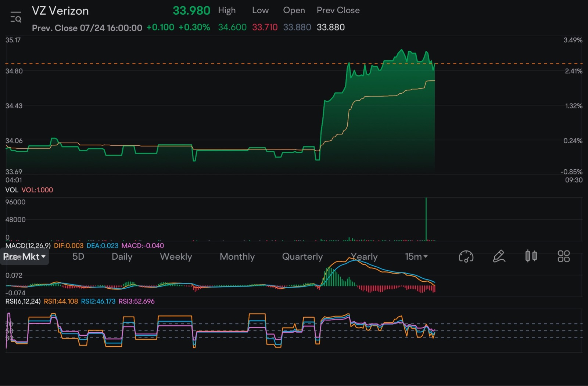Click the 35.17 price axis label
The height and width of the screenshot is (386, 588).
pos(13,40)
